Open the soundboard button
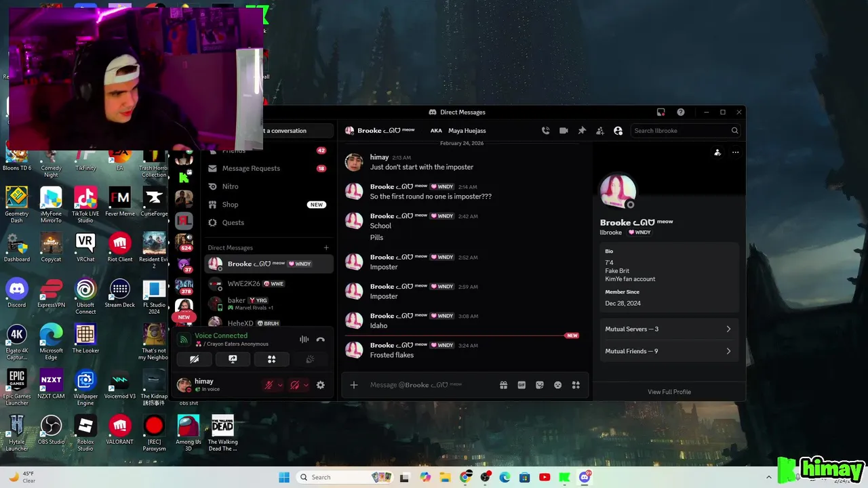This screenshot has width=868, height=488. click(310, 359)
